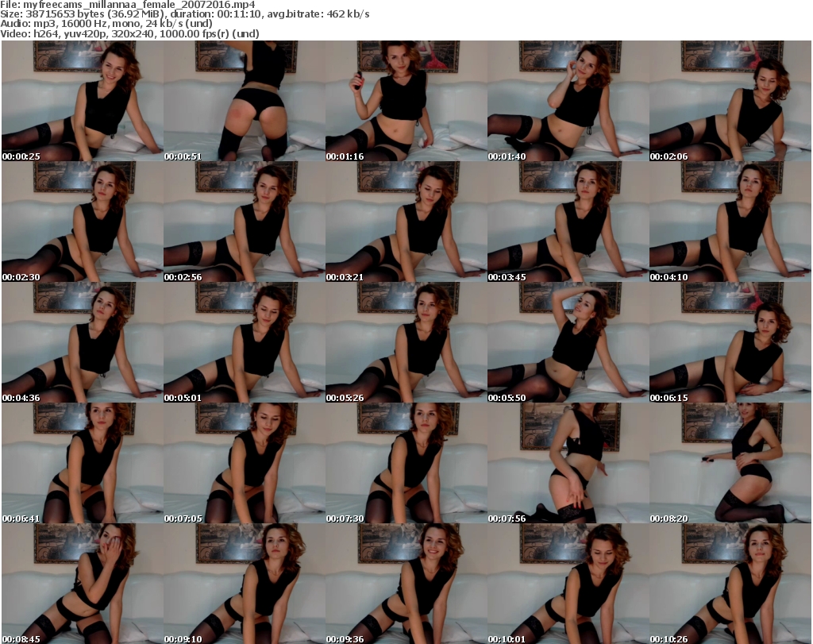Pick the frame timestamped 00:02:56
Screen dimensions: 813x644
pyautogui.click(x=245, y=222)
